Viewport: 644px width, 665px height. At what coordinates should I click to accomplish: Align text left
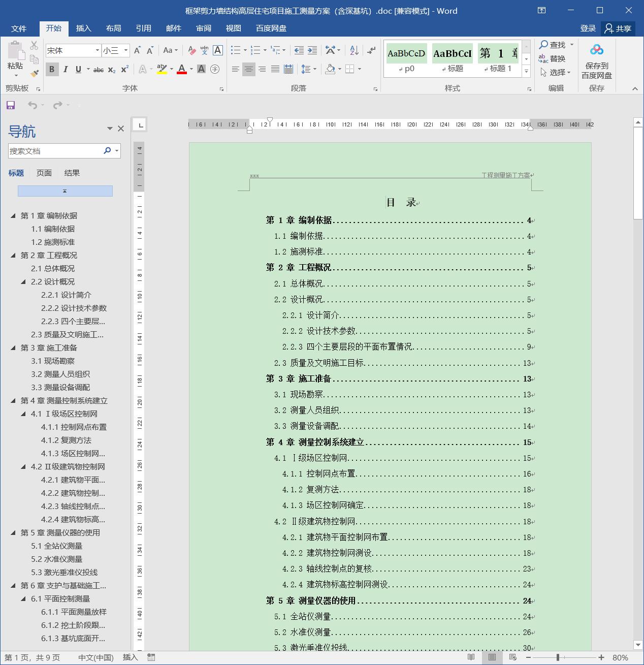[x=235, y=69]
